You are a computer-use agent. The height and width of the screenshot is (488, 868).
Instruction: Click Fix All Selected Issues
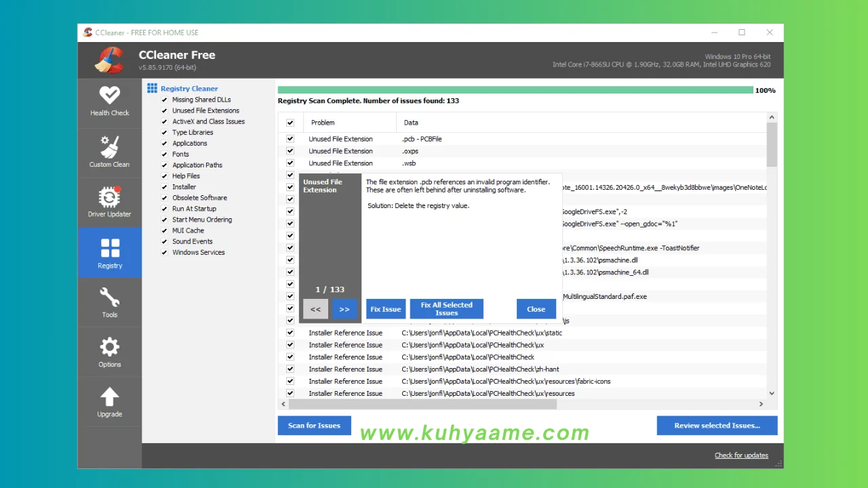click(446, 309)
